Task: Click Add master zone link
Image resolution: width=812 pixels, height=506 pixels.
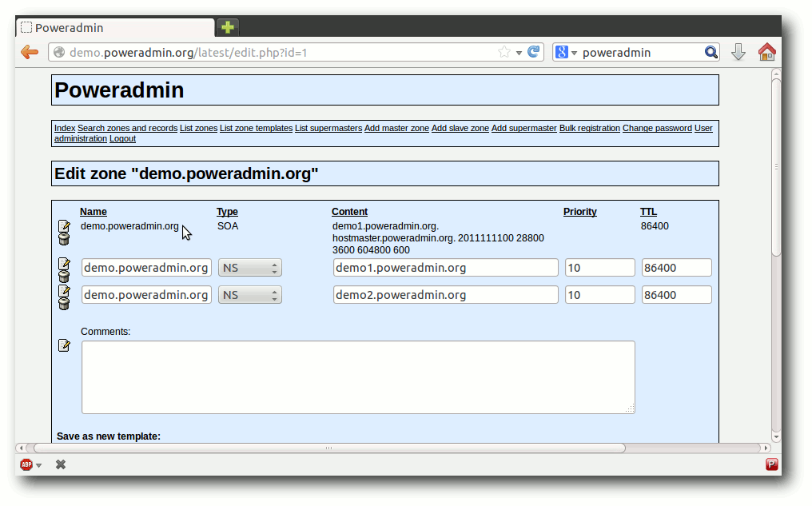Action: tap(396, 128)
